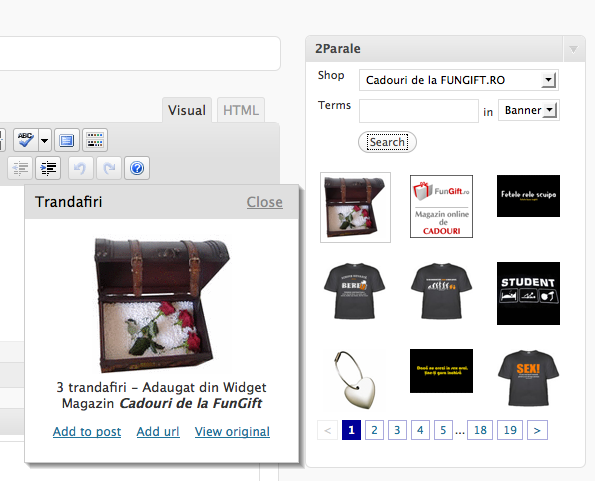Click the Terms input field

(x=419, y=111)
